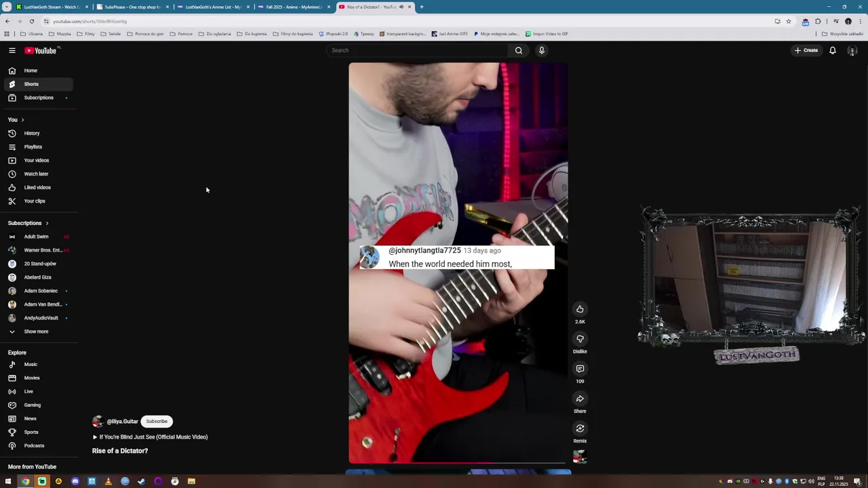Open Shorts from the sidebar
Viewport: 868px width, 488px height.
pyautogui.click(x=38, y=84)
